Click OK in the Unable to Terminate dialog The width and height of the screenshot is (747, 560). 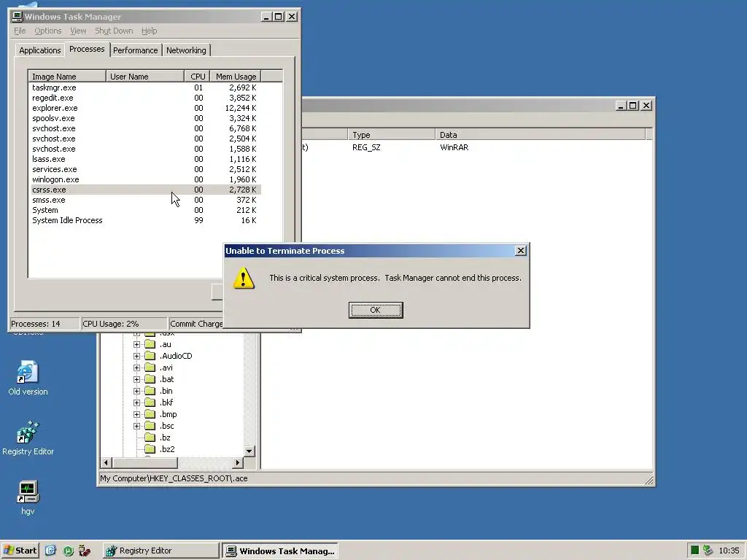pos(376,310)
